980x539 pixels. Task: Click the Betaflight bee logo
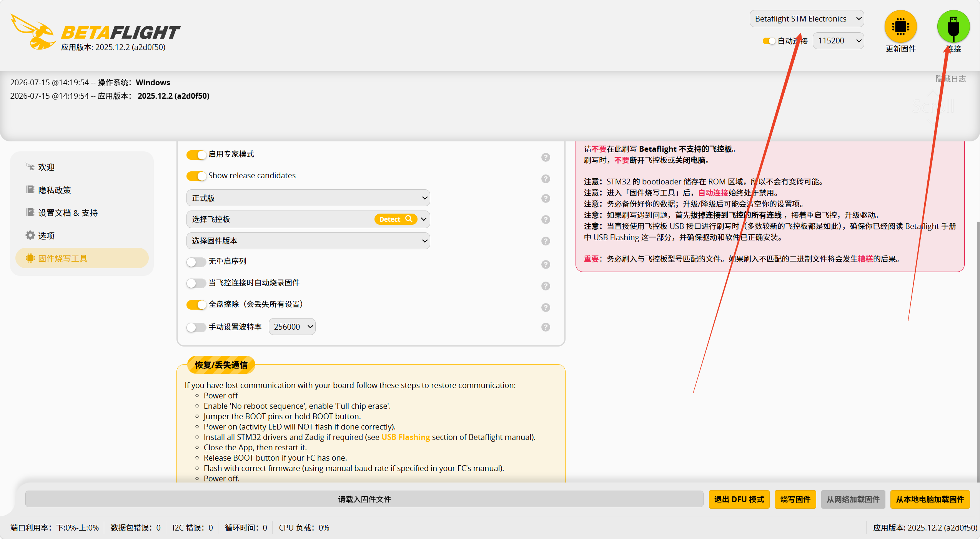pyautogui.click(x=34, y=32)
